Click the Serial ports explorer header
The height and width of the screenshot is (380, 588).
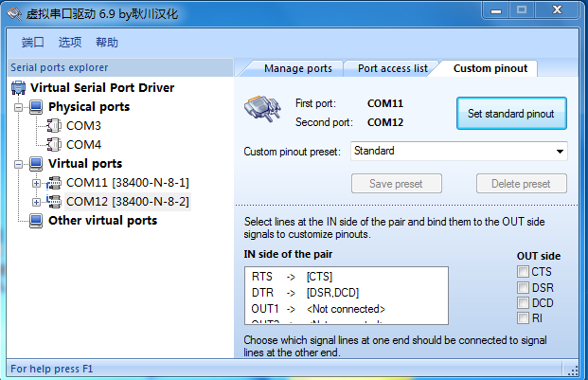coord(120,67)
